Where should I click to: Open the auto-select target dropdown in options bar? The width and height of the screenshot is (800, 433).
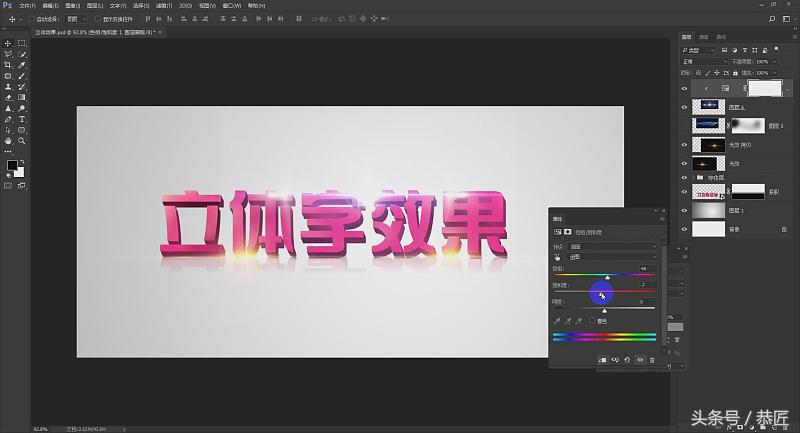click(x=77, y=19)
